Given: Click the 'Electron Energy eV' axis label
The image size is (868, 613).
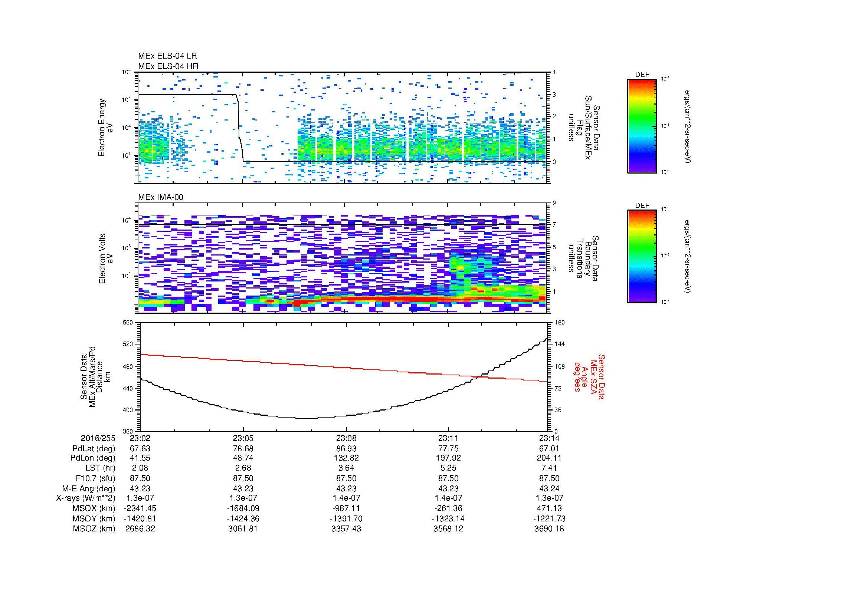Looking at the screenshot, I should [x=106, y=128].
